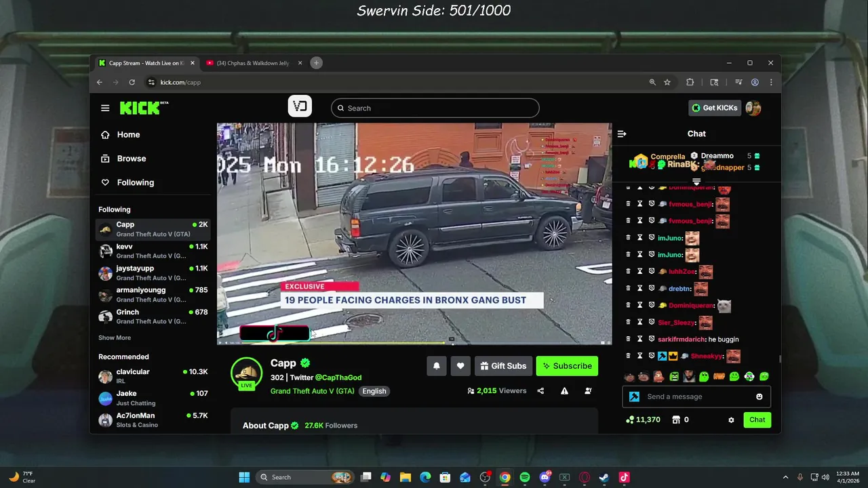
Task: Open the Grand Theft Auto V category link
Action: (x=313, y=391)
